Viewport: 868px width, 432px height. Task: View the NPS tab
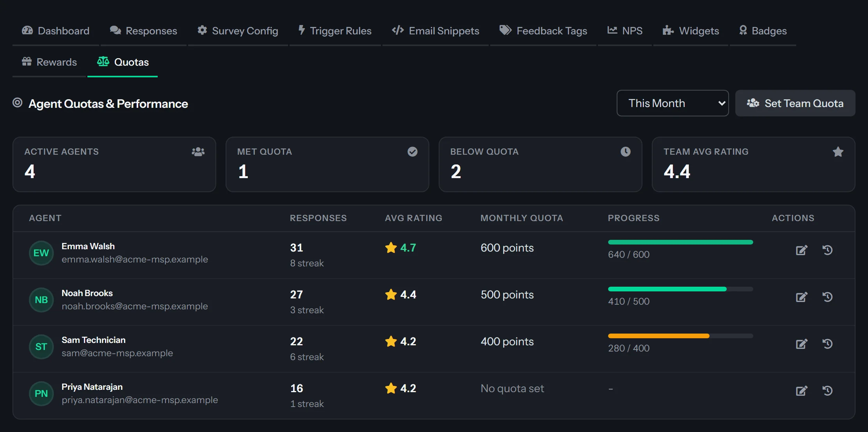[625, 31]
